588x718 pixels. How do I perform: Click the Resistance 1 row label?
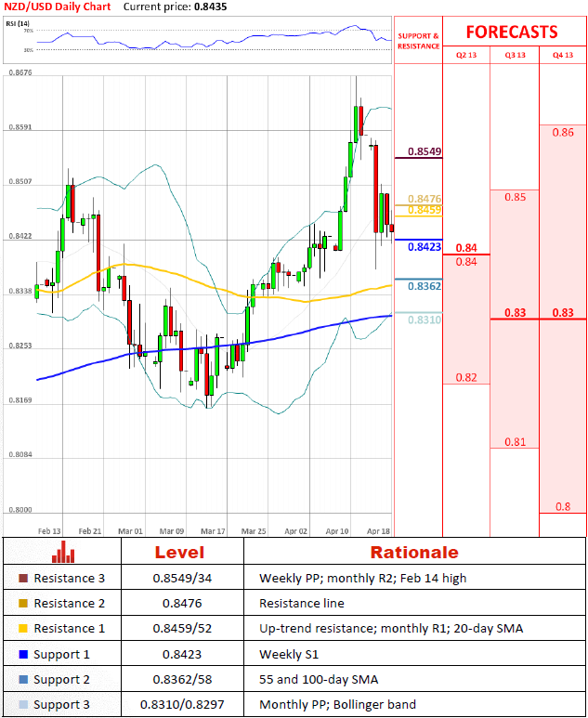(69, 629)
